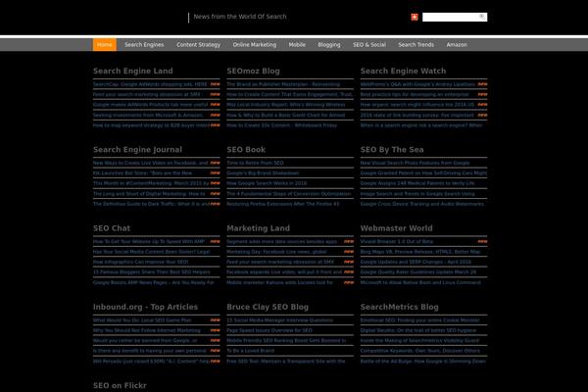Open the Blogging menu item
Screen dimensions: 588x392
tap(329, 45)
